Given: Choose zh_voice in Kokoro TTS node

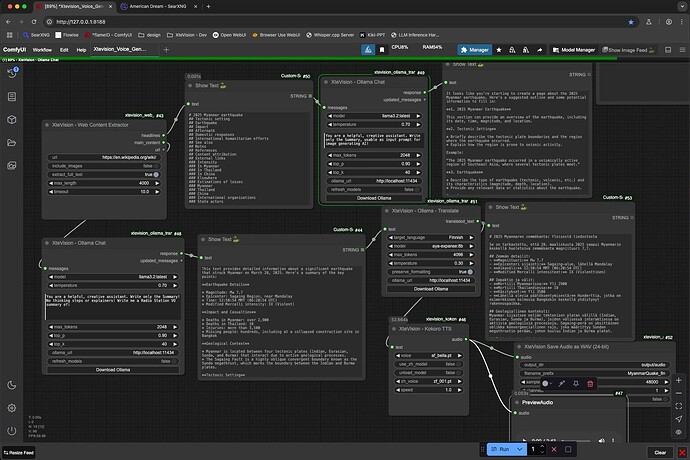Looking at the screenshot, I should click(429, 381).
